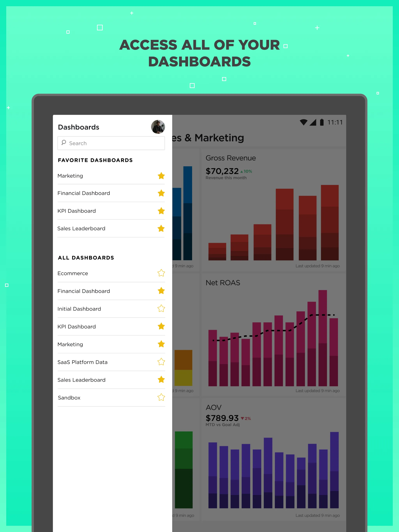Toggle favorite for Marketing dashboard
The image size is (399, 532).
click(x=161, y=175)
